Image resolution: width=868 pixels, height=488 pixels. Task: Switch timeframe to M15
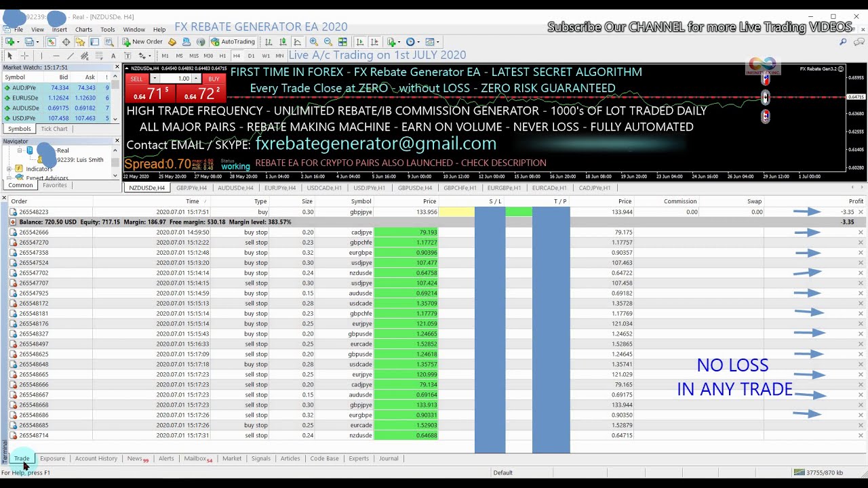coord(194,56)
